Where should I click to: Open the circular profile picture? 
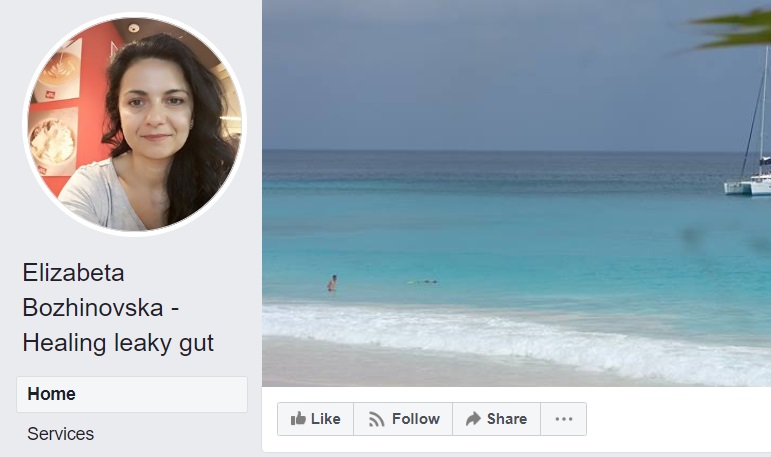pos(134,124)
